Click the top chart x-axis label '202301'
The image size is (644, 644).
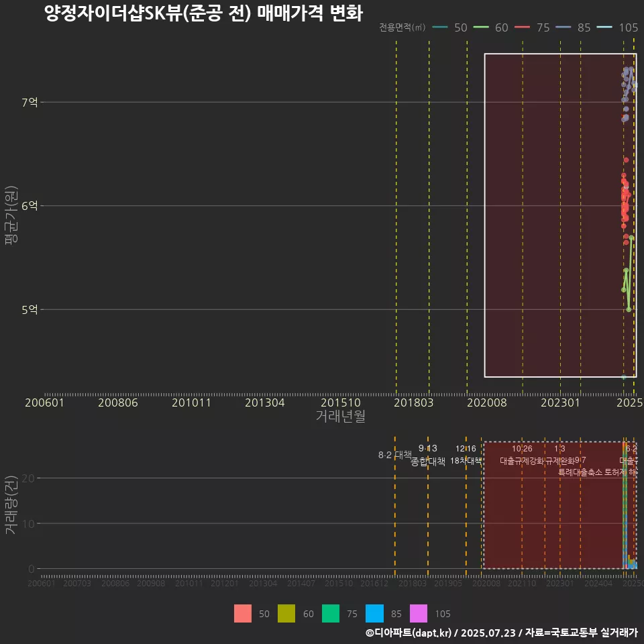point(560,402)
